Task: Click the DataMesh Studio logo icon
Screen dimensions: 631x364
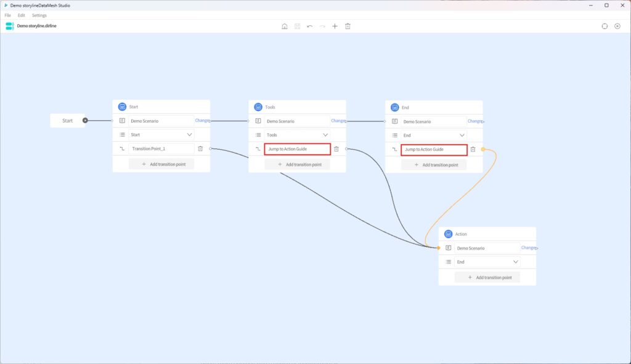Action: coord(9,26)
